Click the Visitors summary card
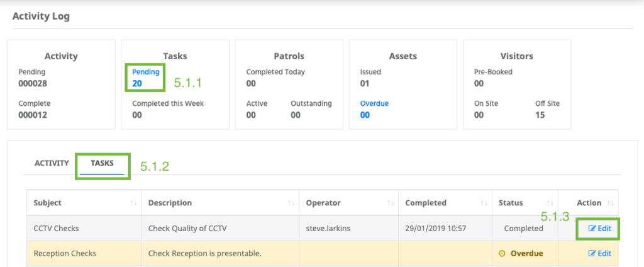Image resolution: width=644 pixels, height=267 pixels. point(517,84)
